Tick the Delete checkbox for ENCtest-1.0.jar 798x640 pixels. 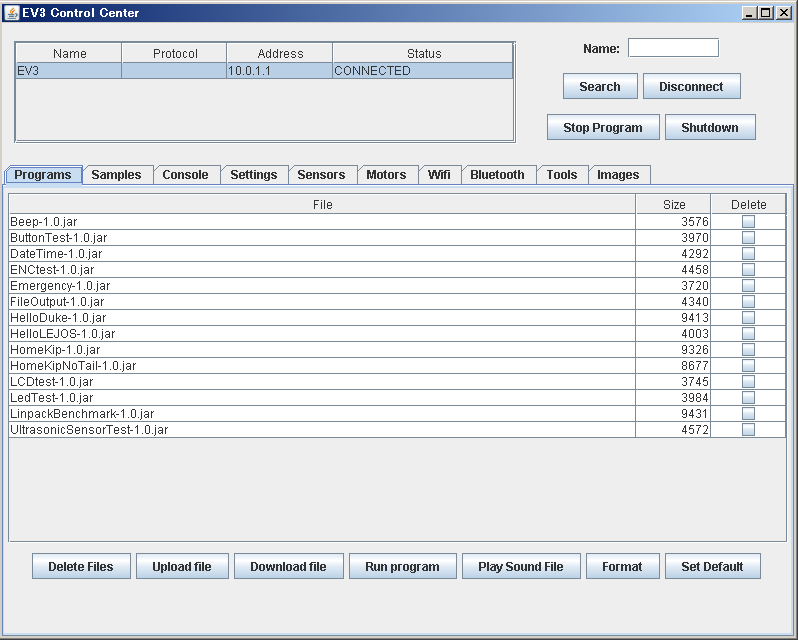[x=748, y=270]
